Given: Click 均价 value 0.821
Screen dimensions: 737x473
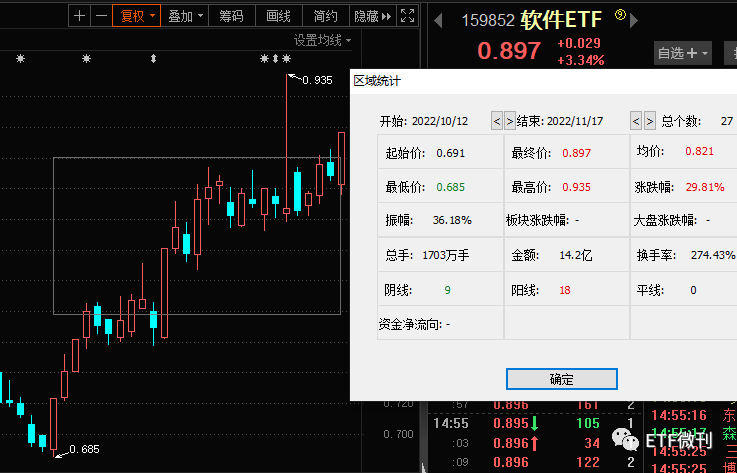Looking at the screenshot, I should coord(699,151).
